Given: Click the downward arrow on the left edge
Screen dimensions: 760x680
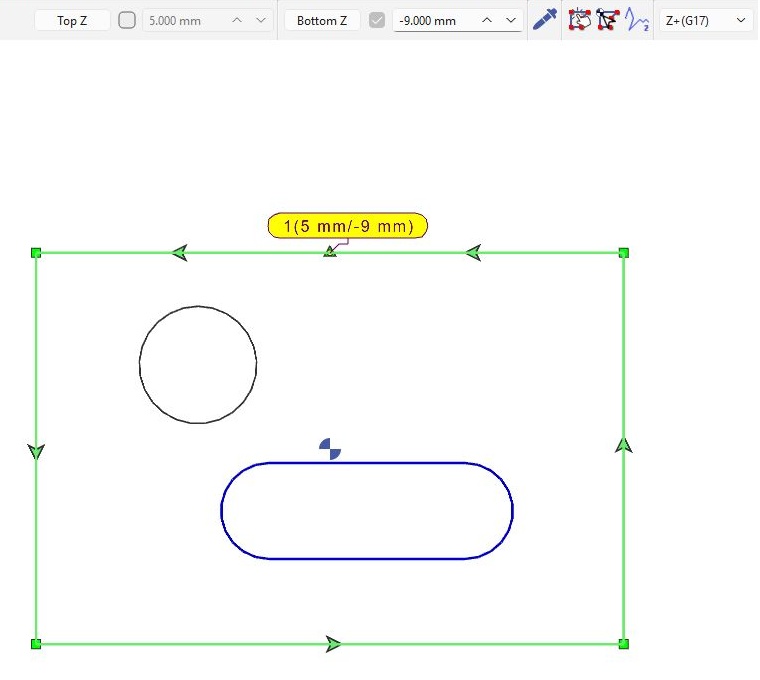Looking at the screenshot, I should click(x=36, y=452).
